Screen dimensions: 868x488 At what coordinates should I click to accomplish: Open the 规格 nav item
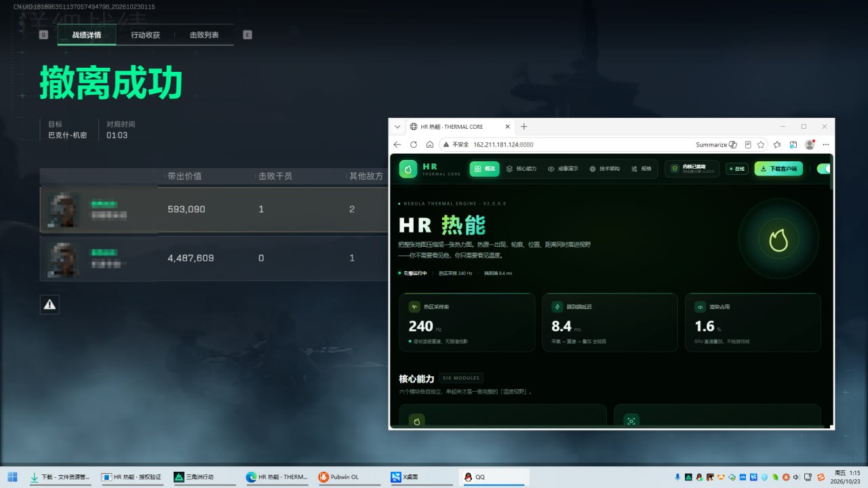(641, 169)
